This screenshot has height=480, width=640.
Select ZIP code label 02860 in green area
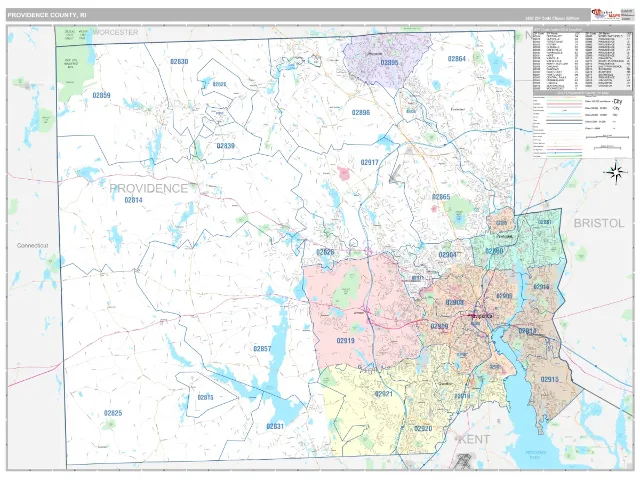coord(494,251)
